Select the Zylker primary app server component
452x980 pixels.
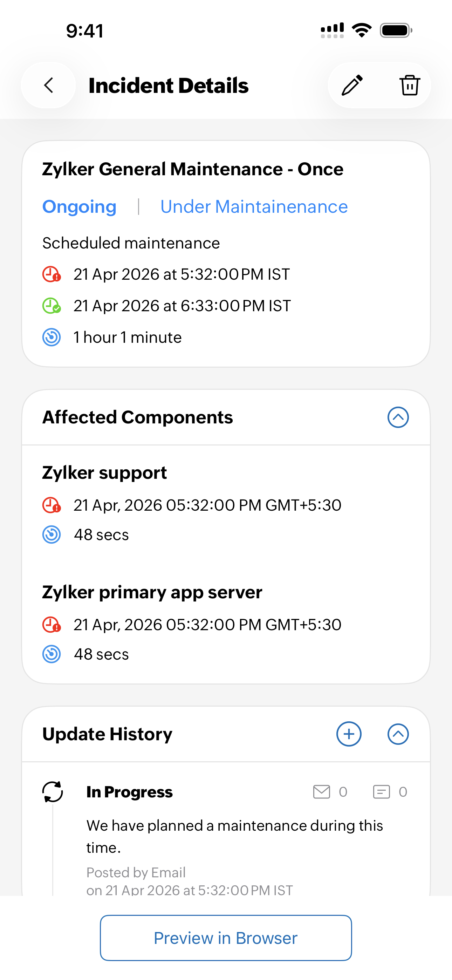click(152, 592)
